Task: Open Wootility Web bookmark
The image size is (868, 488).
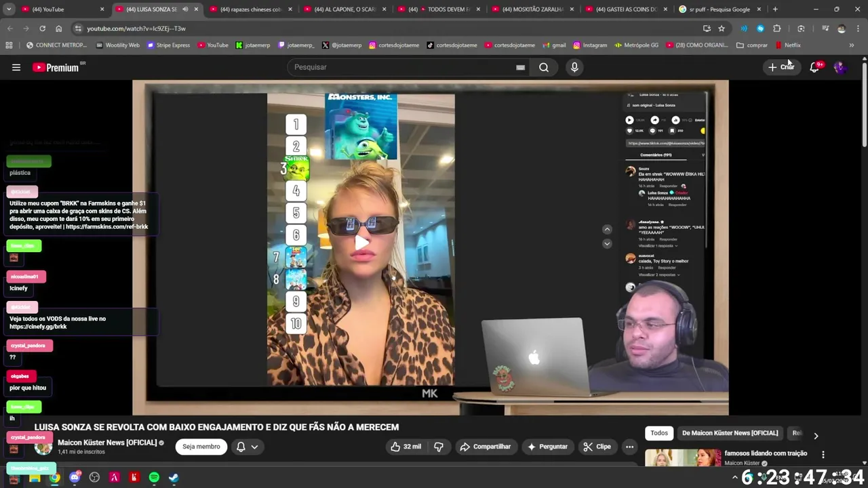Action: point(118,45)
